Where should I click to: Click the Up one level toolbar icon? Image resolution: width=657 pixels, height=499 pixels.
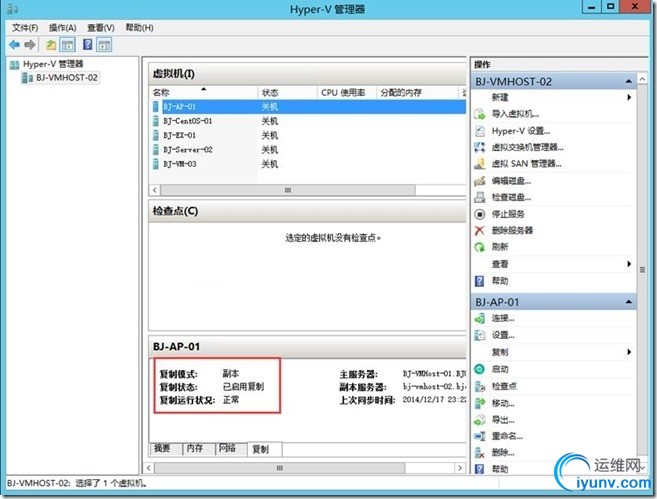(51, 44)
